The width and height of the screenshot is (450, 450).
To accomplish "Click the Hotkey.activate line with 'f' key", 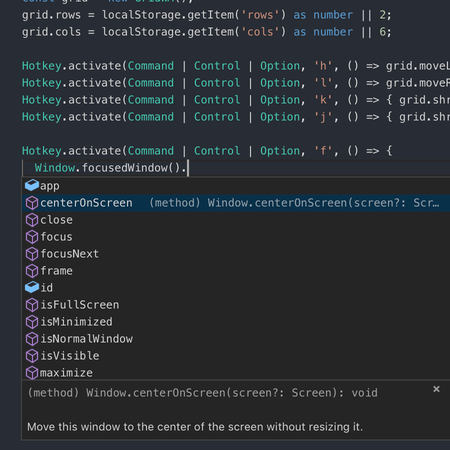I will (x=207, y=151).
